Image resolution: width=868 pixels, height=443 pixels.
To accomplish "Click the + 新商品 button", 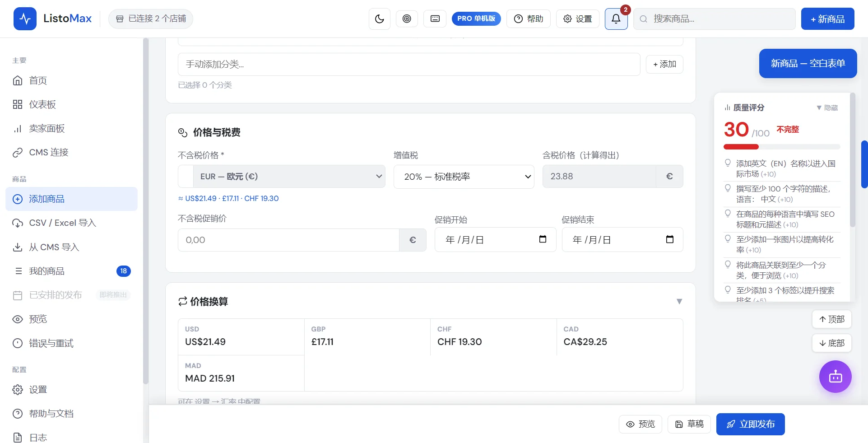I will pyautogui.click(x=827, y=19).
